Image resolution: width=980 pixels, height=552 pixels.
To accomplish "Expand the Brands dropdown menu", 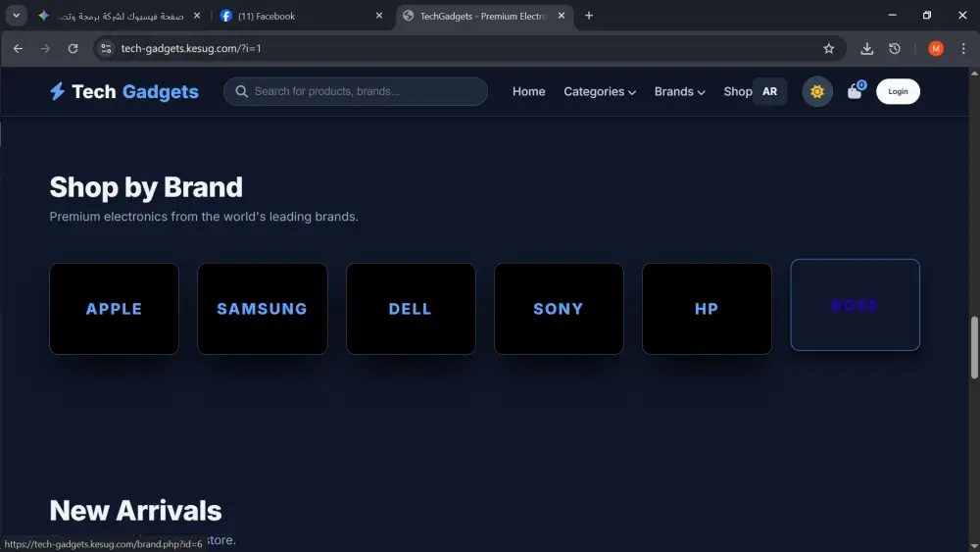I will [679, 91].
